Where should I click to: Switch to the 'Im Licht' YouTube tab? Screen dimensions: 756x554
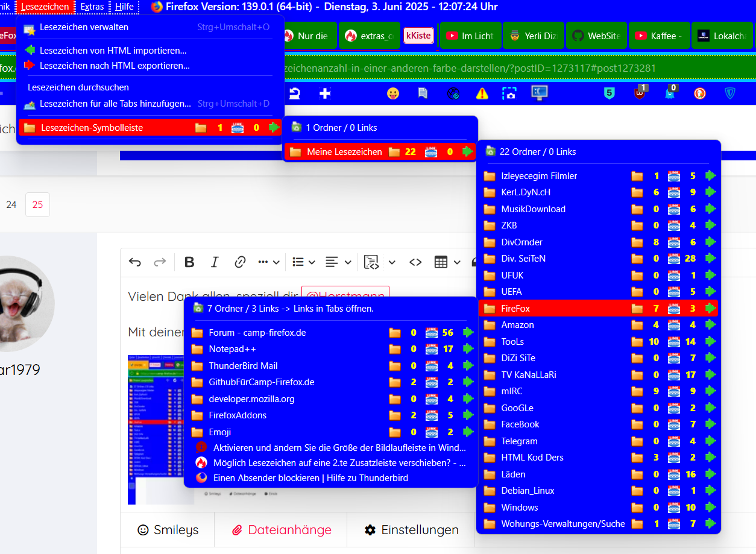point(471,36)
